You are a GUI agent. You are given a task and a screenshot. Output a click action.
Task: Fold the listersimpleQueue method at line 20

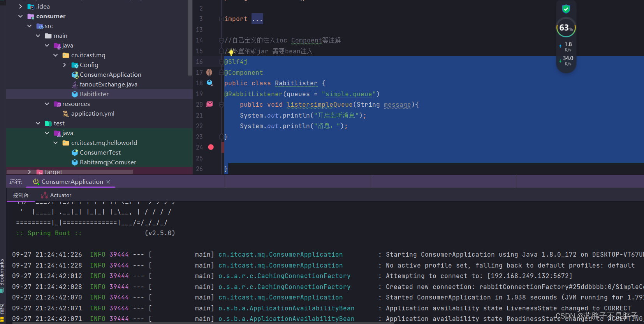[x=221, y=105]
